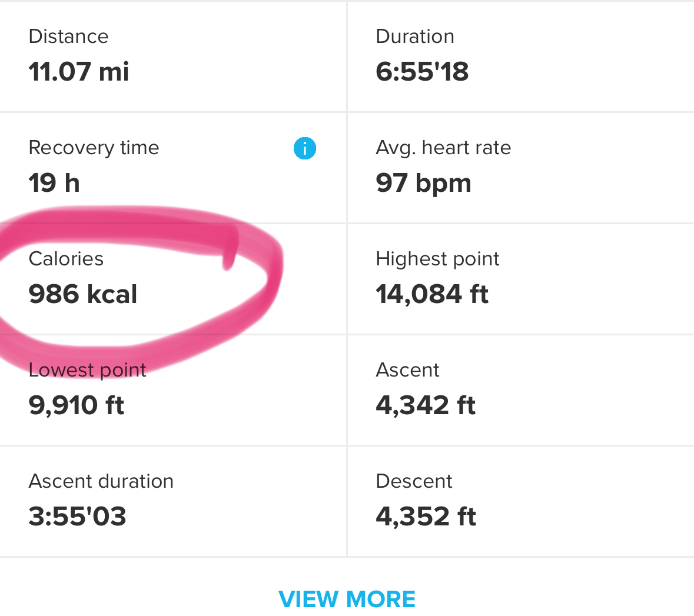Select the Distance 11.07 mi cell
Screen dimensions: 694x616
173,56
